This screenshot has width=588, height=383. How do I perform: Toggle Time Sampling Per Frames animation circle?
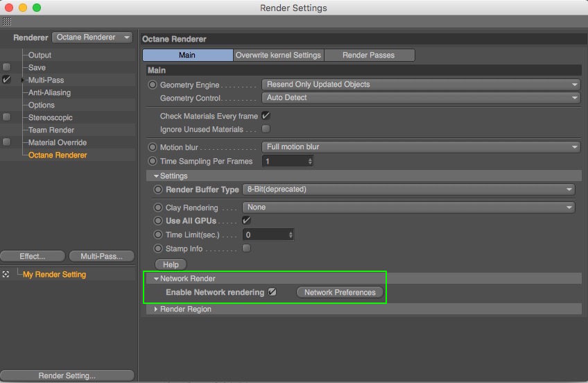[x=153, y=161]
